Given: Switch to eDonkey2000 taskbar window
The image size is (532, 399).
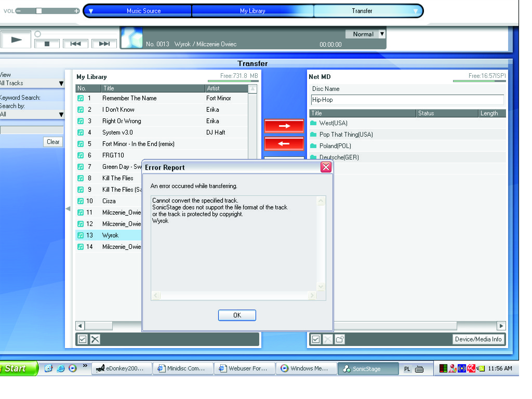Looking at the screenshot, I should [x=122, y=368].
